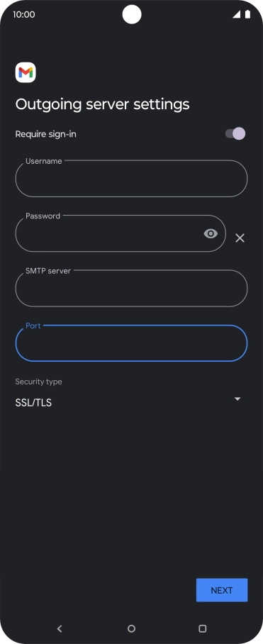This screenshot has width=263, height=644.
Task: Go back using Android back arrow
Action: coord(60,628)
